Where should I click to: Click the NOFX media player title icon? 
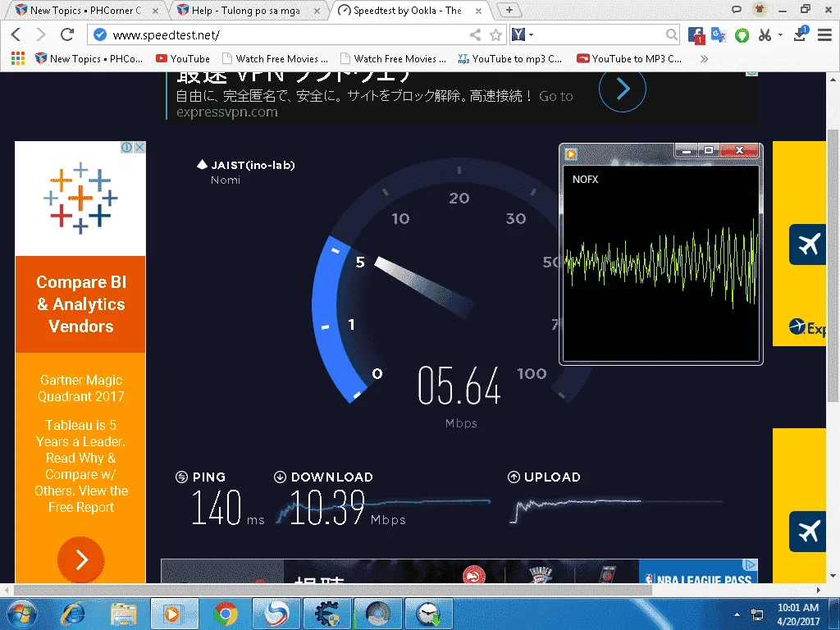[x=571, y=154]
